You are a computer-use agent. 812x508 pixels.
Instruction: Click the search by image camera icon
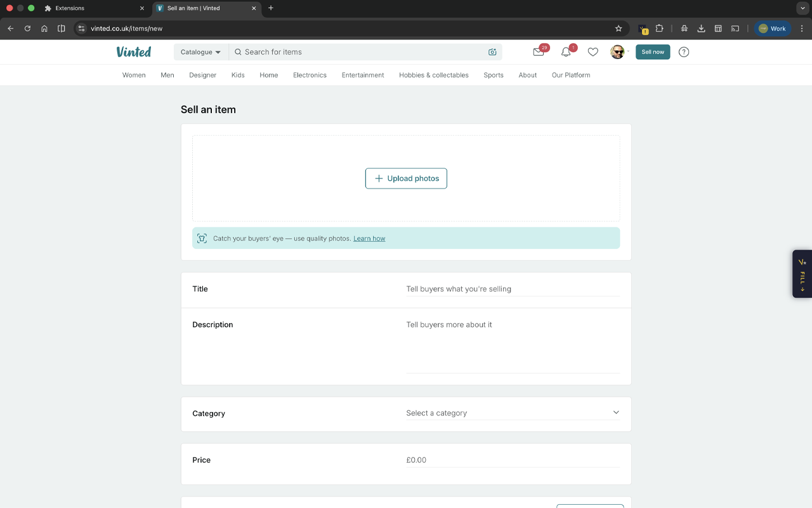click(492, 51)
